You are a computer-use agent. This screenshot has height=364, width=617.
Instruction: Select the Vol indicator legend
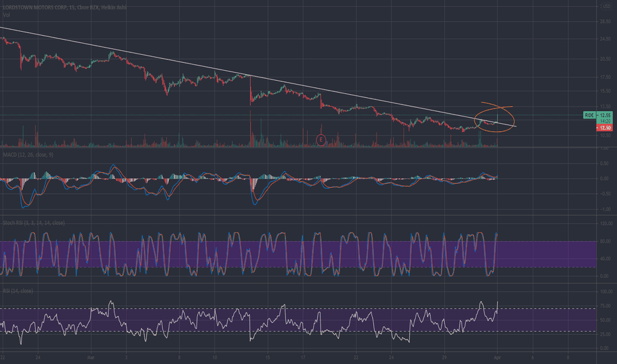pyautogui.click(x=7, y=15)
